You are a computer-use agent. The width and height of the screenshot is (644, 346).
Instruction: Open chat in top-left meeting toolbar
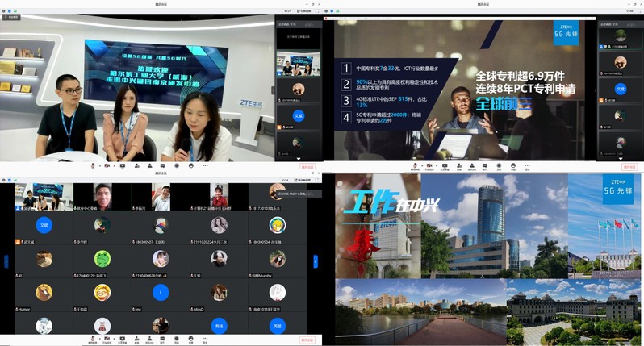tap(163, 165)
